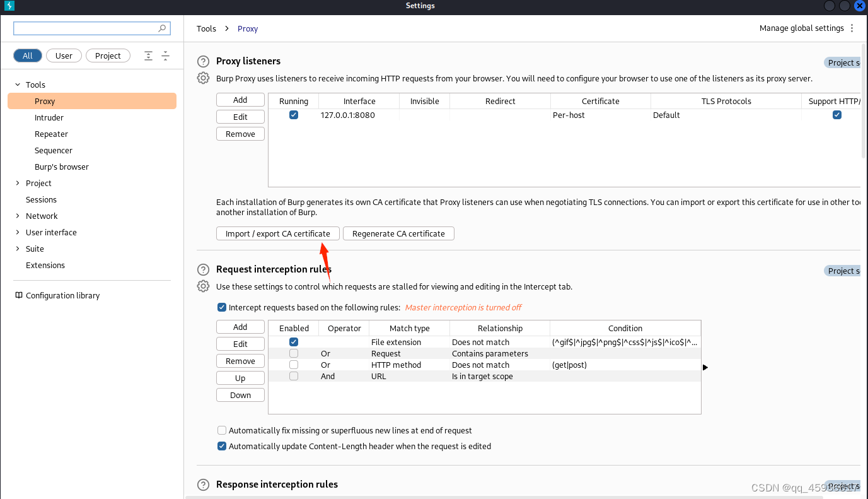Open the Sequencer settings page
The image size is (868, 499).
(54, 150)
